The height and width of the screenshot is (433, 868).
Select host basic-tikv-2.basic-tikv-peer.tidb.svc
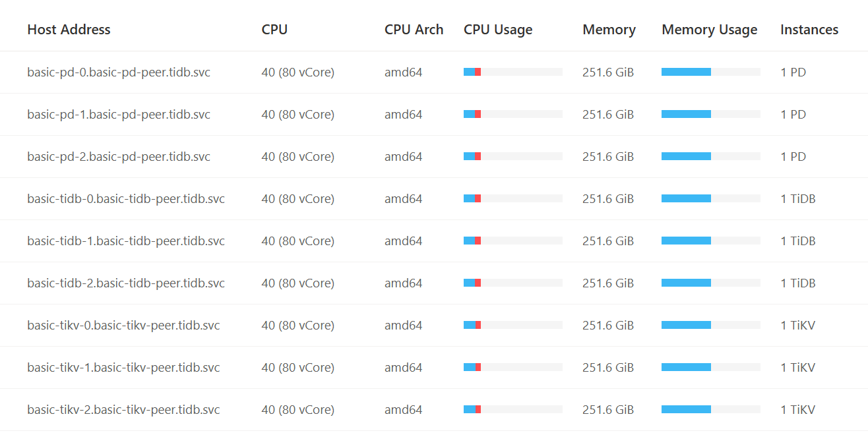[123, 410]
